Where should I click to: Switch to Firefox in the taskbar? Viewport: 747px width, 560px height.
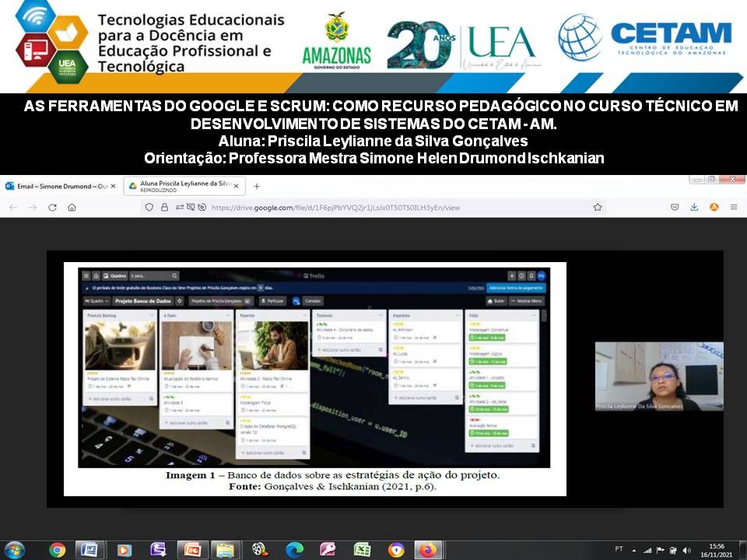[428, 551]
